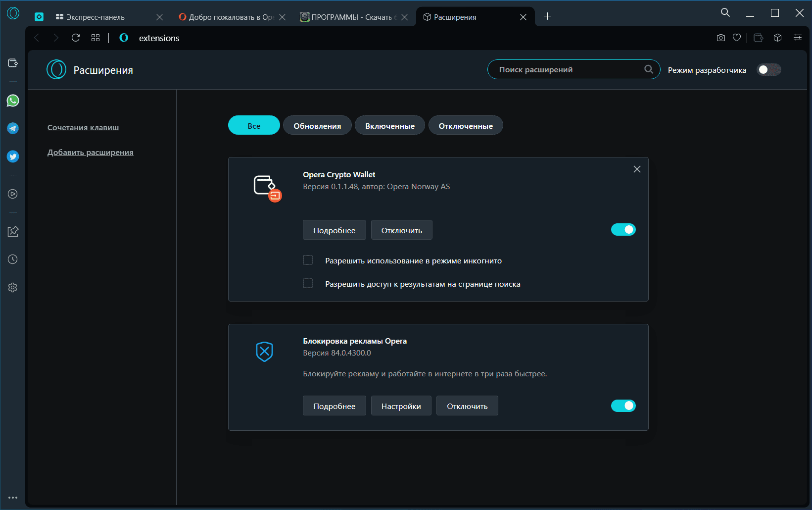Viewport: 812px width, 510px height.
Task: Toggle developer mode switch
Action: 768,70
